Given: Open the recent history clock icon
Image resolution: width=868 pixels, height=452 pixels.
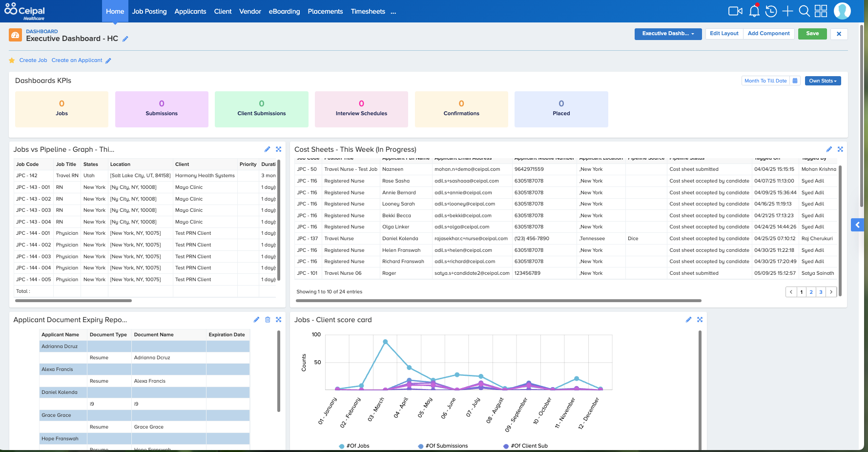Looking at the screenshot, I should (x=771, y=11).
